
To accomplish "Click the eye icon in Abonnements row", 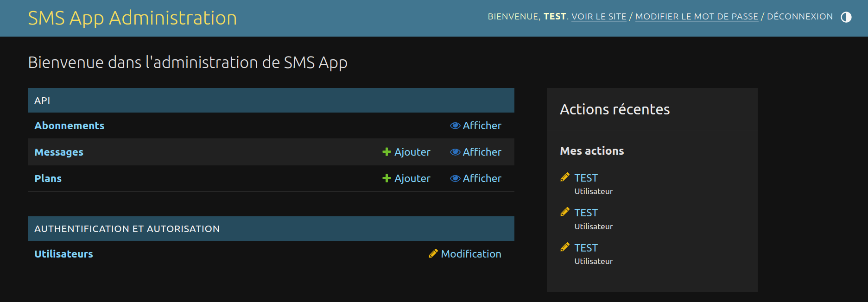I will tap(455, 126).
